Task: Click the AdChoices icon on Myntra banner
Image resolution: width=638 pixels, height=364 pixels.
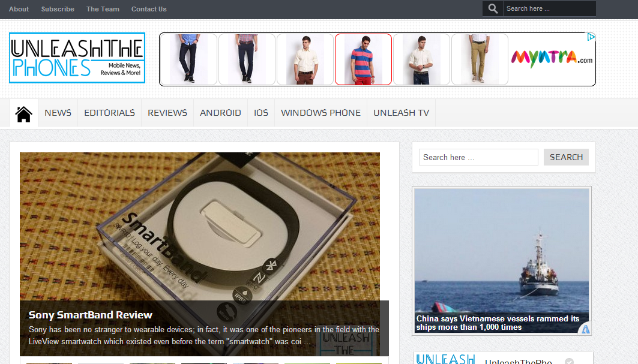Action: pyautogui.click(x=591, y=37)
